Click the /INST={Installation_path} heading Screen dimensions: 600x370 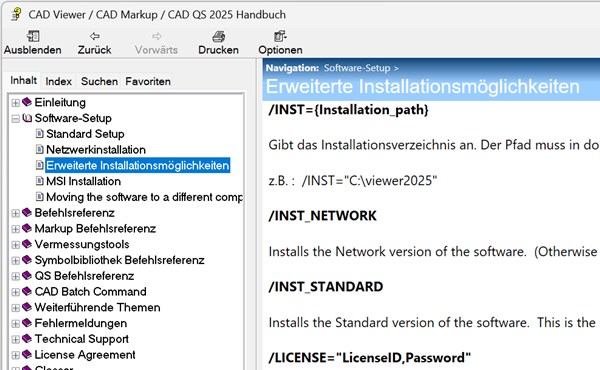(x=348, y=110)
